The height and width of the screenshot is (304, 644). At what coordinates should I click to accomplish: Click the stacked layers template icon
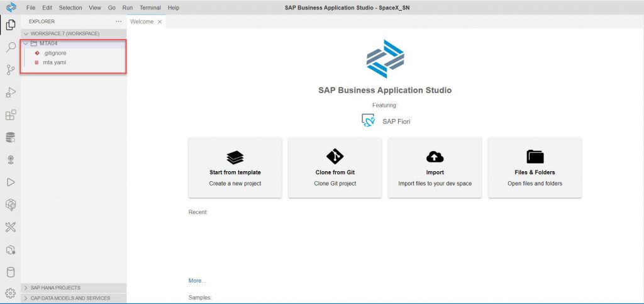click(x=235, y=157)
